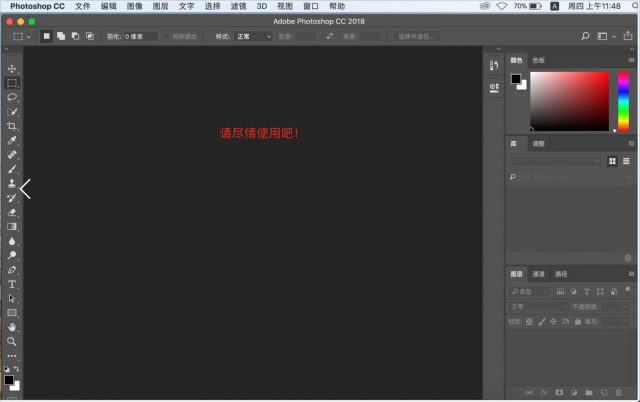Open the History panel icon
Viewport: 640px width, 402px height.
494,65
